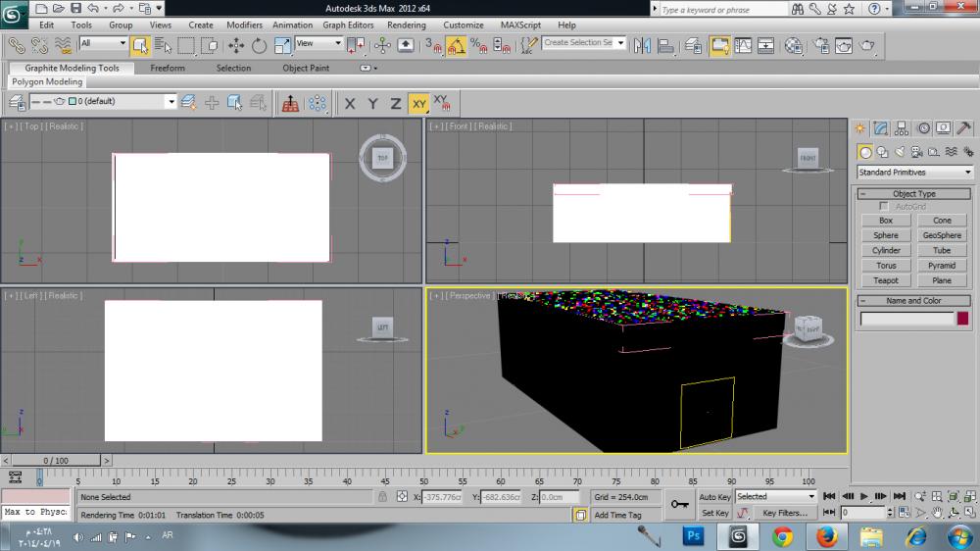
Task: Switch to the Freeform ribbon tab
Action: 168,69
